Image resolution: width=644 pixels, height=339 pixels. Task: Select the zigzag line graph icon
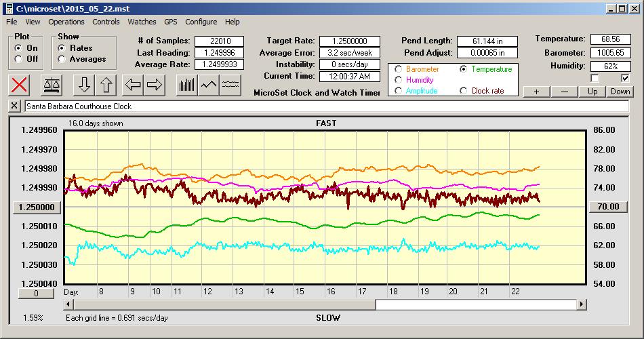point(209,85)
